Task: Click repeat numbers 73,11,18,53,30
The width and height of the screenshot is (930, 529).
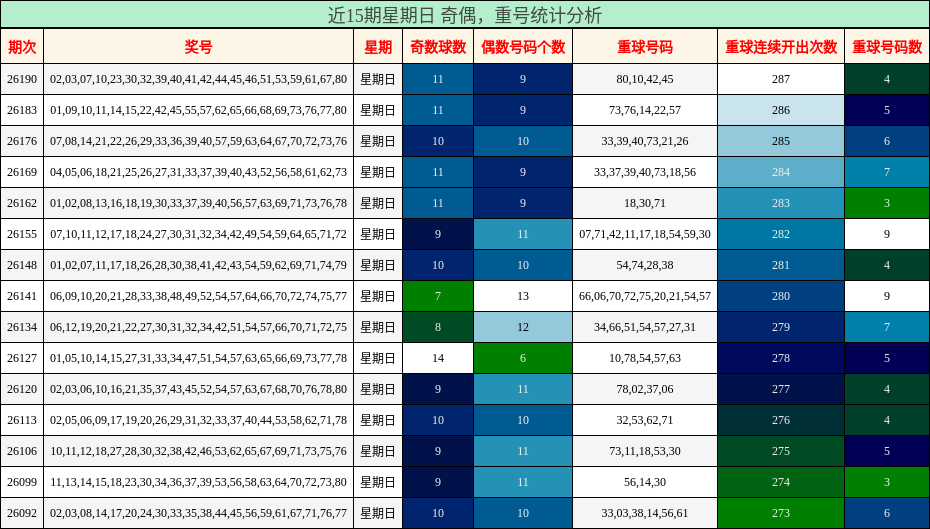Action: pyautogui.click(x=645, y=451)
